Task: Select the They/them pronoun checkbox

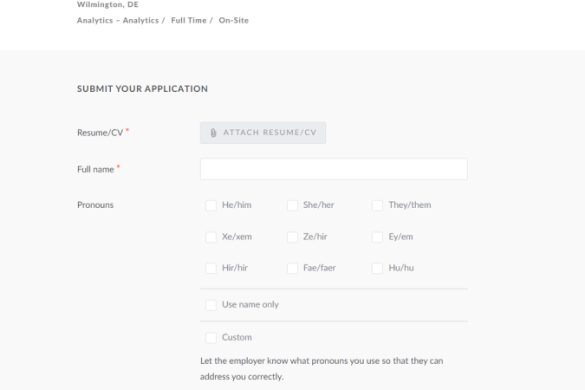Action: [377, 205]
